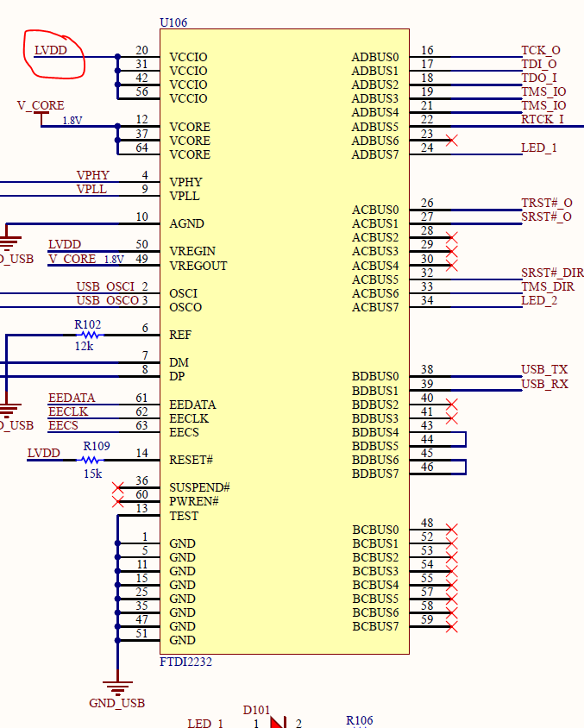Click the TMS_IO label on pin 19 wire
The image size is (584, 728).
point(543,91)
